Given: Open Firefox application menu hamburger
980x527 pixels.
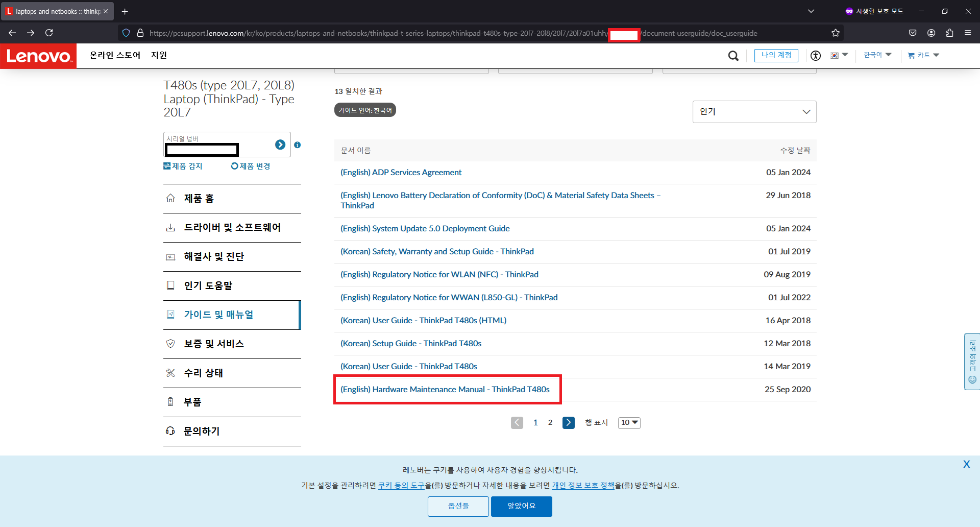Looking at the screenshot, I should [x=968, y=33].
